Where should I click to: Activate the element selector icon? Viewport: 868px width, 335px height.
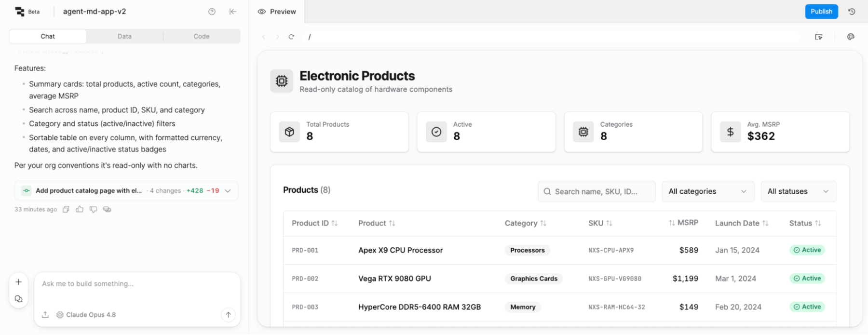click(818, 37)
